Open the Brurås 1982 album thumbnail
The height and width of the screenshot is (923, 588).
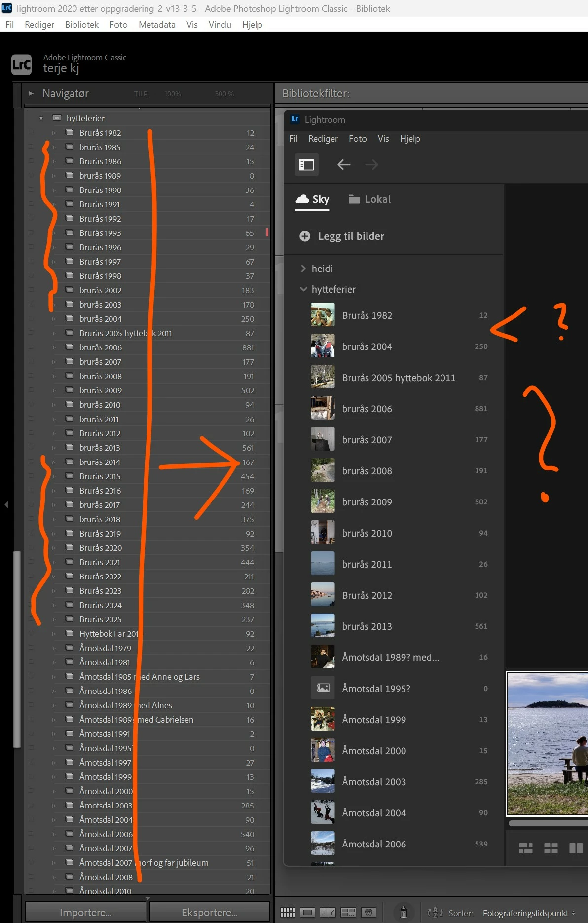tap(323, 315)
